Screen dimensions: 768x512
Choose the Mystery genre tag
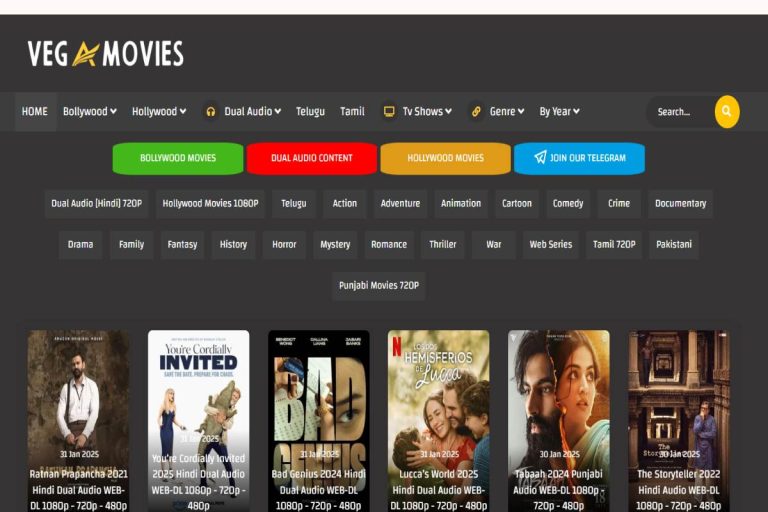coord(335,244)
